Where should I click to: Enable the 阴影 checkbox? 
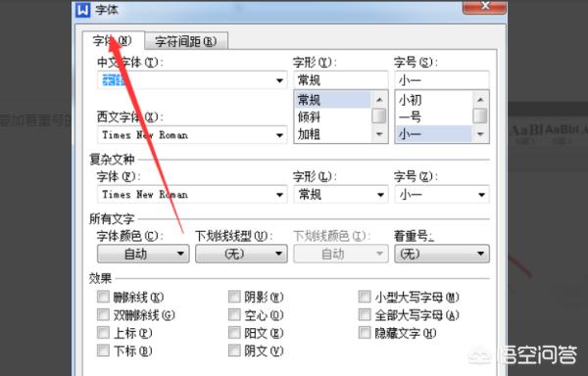point(234,297)
